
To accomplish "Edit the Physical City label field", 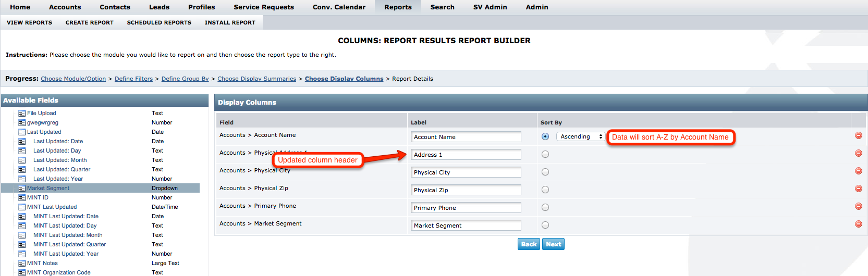I will [466, 172].
